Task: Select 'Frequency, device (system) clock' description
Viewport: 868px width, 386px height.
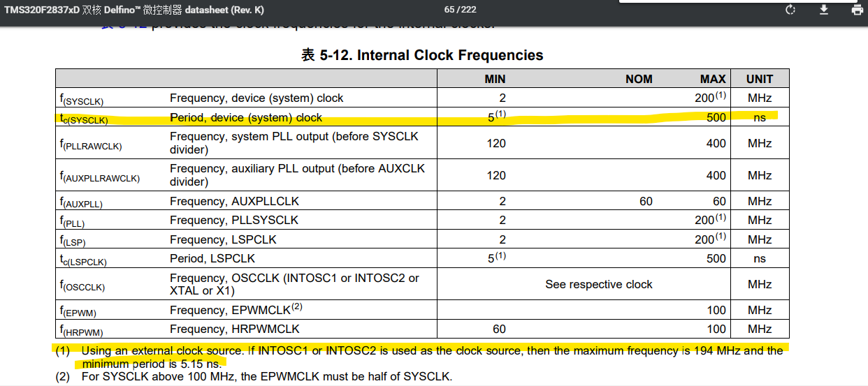Action: (x=256, y=98)
